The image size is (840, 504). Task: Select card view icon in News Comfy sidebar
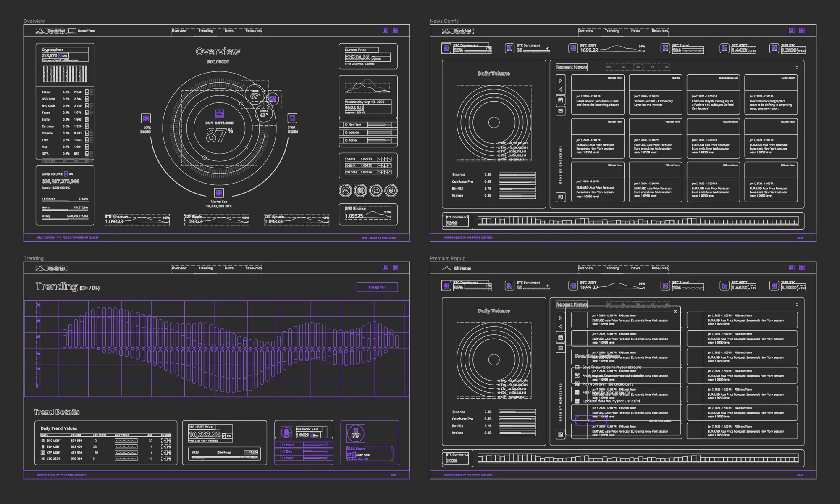560,100
